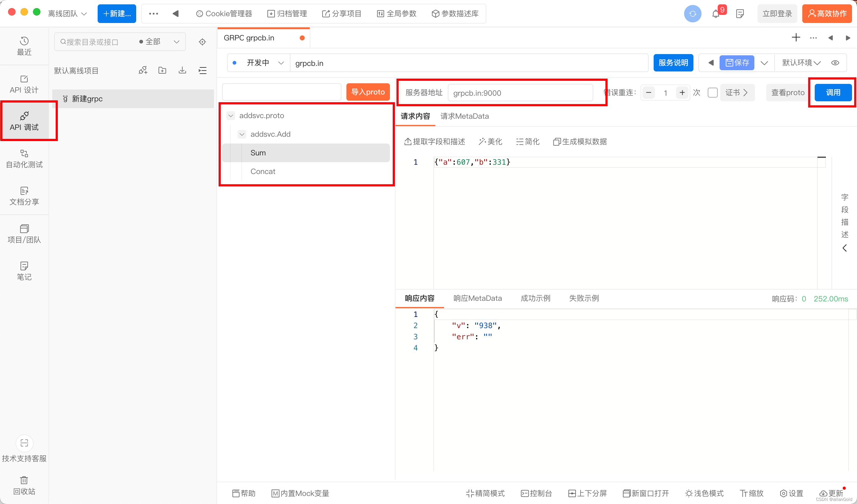Add a new tab with the plus icon
This screenshot has height=504, width=857.
pos(796,37)
